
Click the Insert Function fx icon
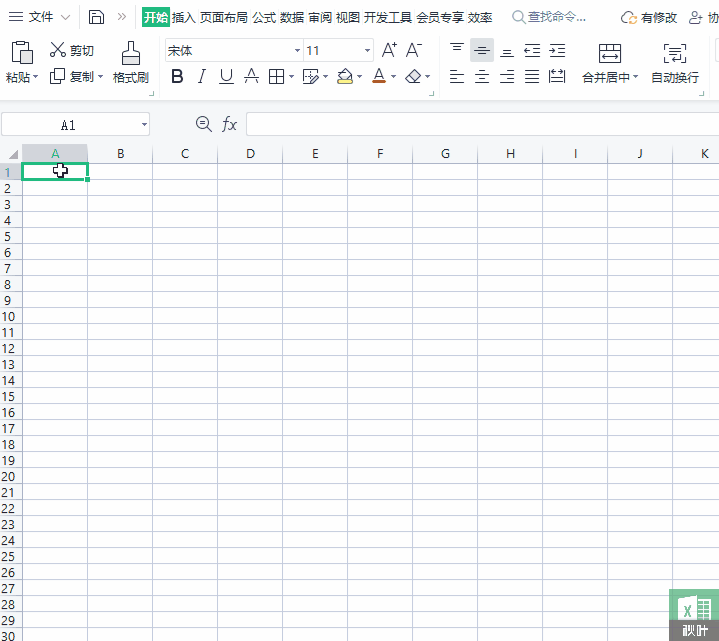tap(229, 124)
